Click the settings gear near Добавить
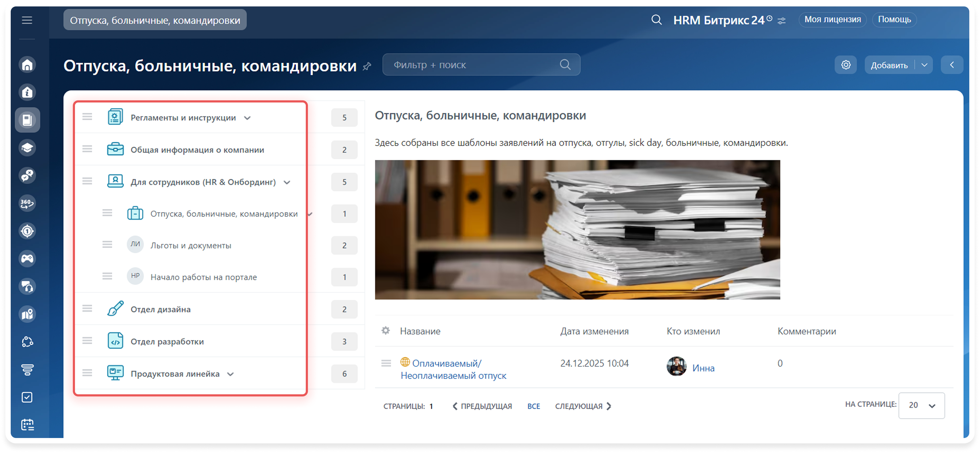980x453 pixels. click(x=845, y=65)
